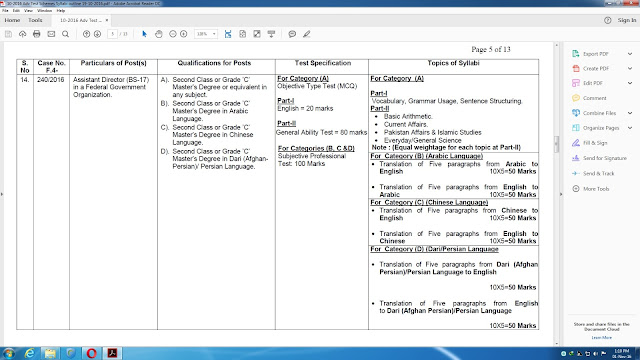Zoom in with the plus icon
This screenshot has height=360, width=640.
184,34
